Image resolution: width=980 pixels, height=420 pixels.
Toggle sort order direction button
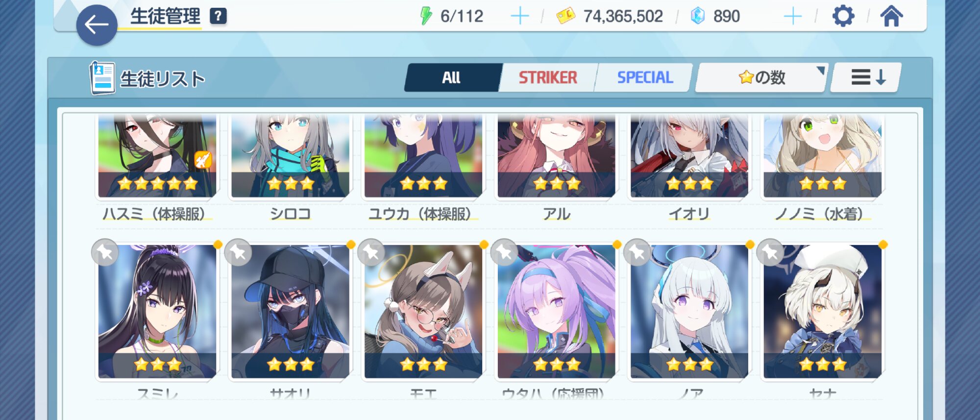(866, 77)
